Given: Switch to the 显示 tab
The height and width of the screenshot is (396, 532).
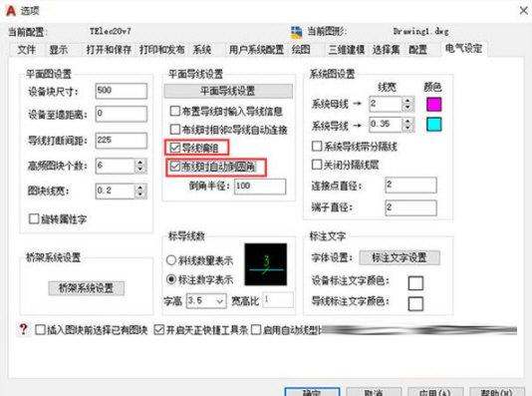Looking at the screenshot, I should (59, 50).
